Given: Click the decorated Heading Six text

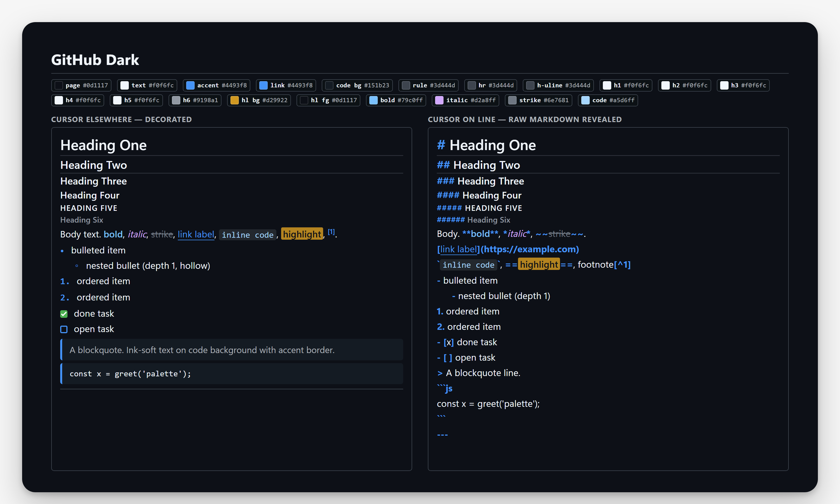Looking at the screenshot, I should [x=81, y=220].
